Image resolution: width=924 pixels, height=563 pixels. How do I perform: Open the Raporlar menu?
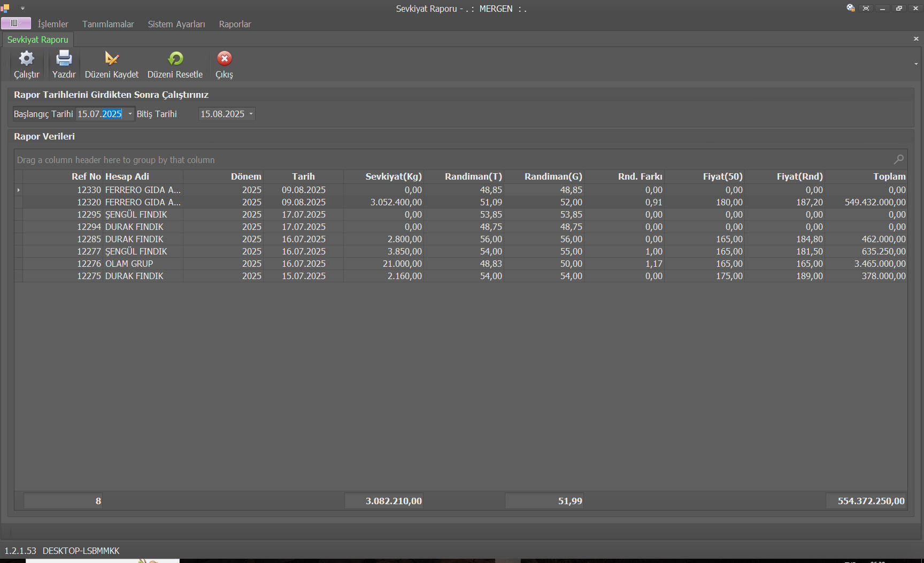235,24
